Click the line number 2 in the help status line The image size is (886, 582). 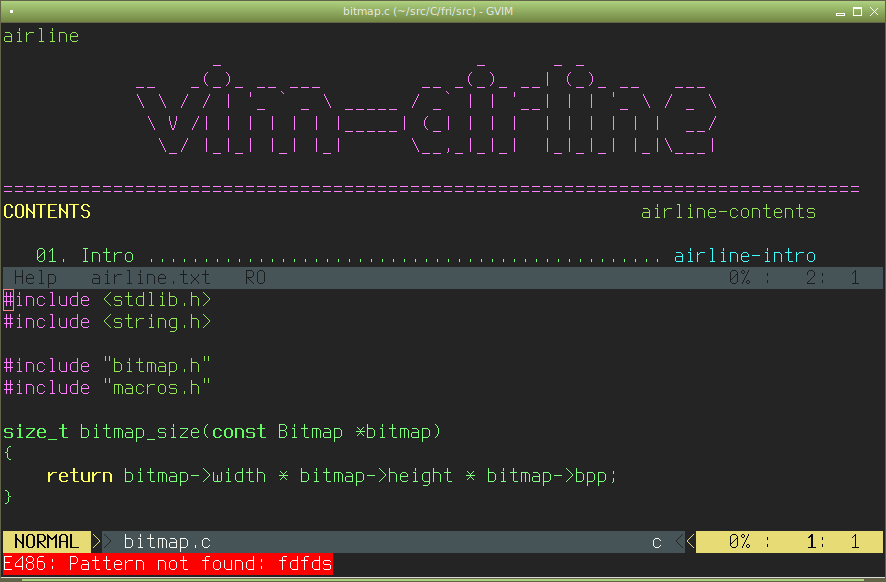(x=811, y=278)
